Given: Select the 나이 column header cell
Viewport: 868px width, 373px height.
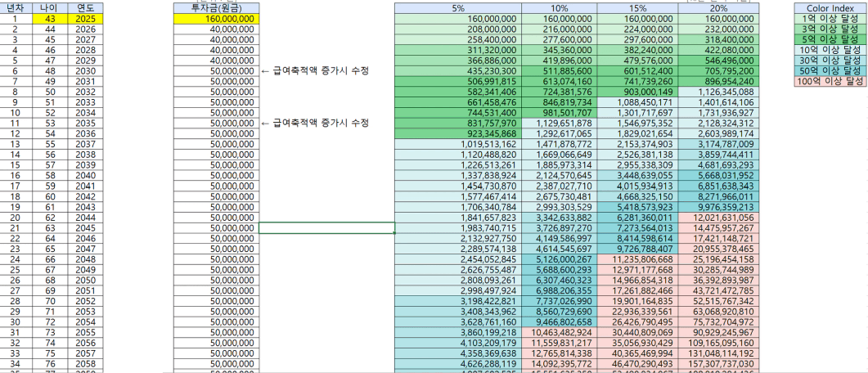Looking at the screenshot, I should pyautogui.click(x=48, y=7).
